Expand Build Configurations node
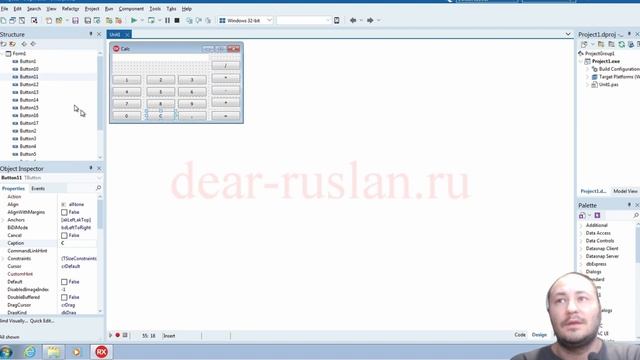 coord(588,69)
